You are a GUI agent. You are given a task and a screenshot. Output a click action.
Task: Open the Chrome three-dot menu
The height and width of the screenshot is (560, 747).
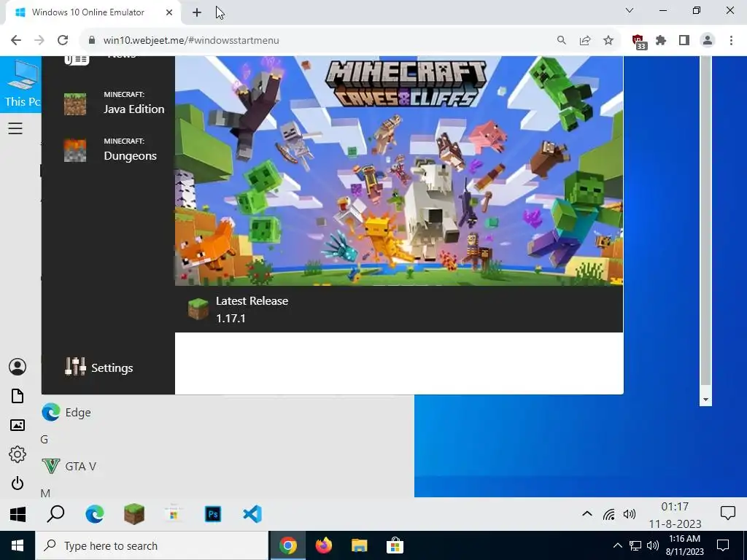(731, 41)
